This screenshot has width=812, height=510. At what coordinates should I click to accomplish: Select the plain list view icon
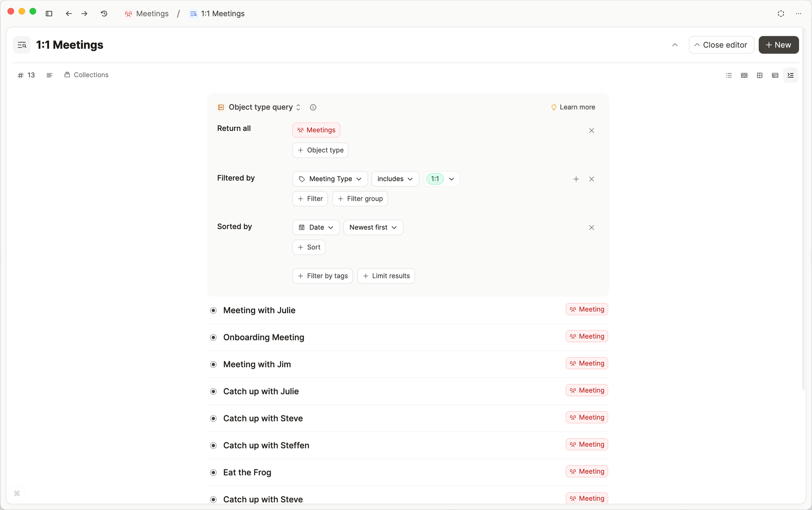[729, 75]
